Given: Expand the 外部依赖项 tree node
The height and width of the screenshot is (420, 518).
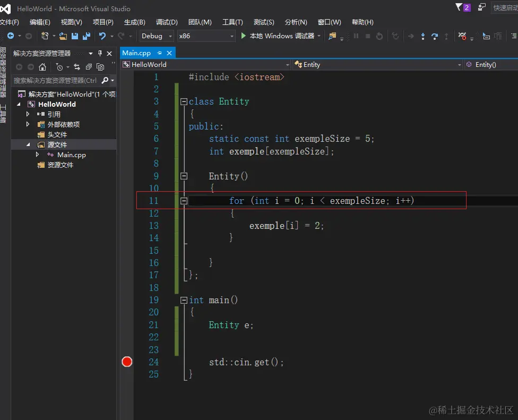Looking at the screenshot, I should (x=28, y=124).
